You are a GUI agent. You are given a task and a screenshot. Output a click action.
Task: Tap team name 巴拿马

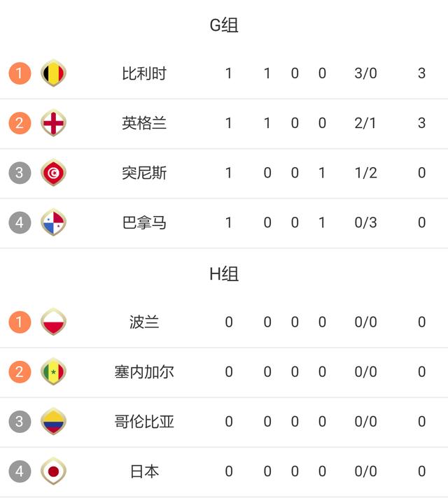[x=144, y=222]
